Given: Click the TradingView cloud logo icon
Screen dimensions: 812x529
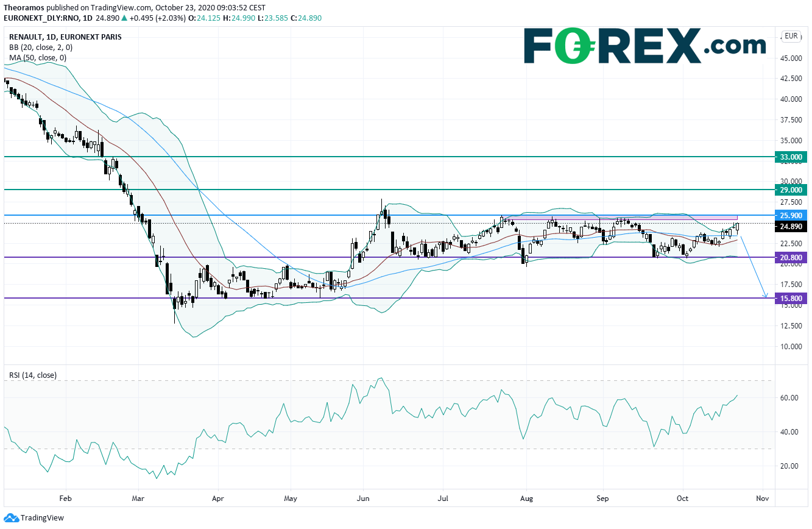Looking at the screenshot, I should 11,518.
